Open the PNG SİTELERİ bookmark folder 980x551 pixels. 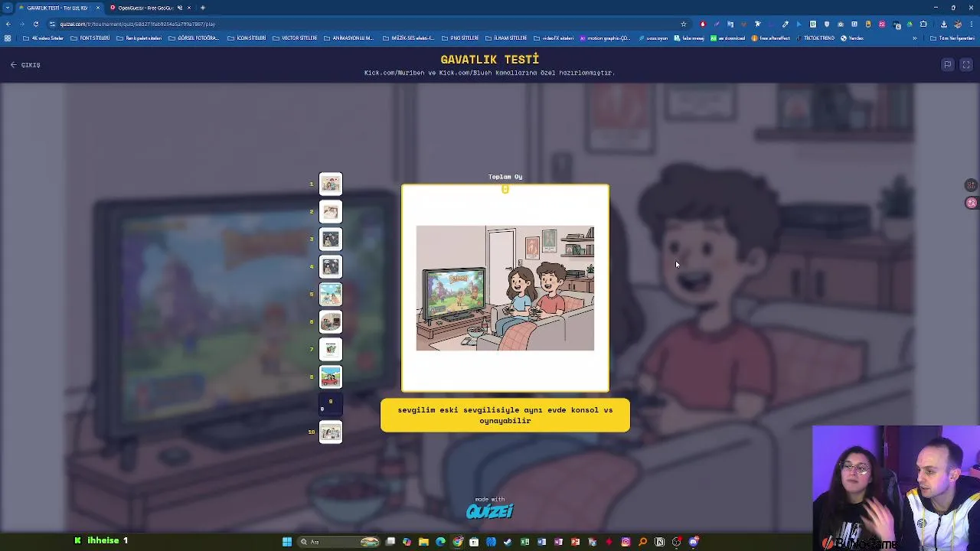pos(459,37)
